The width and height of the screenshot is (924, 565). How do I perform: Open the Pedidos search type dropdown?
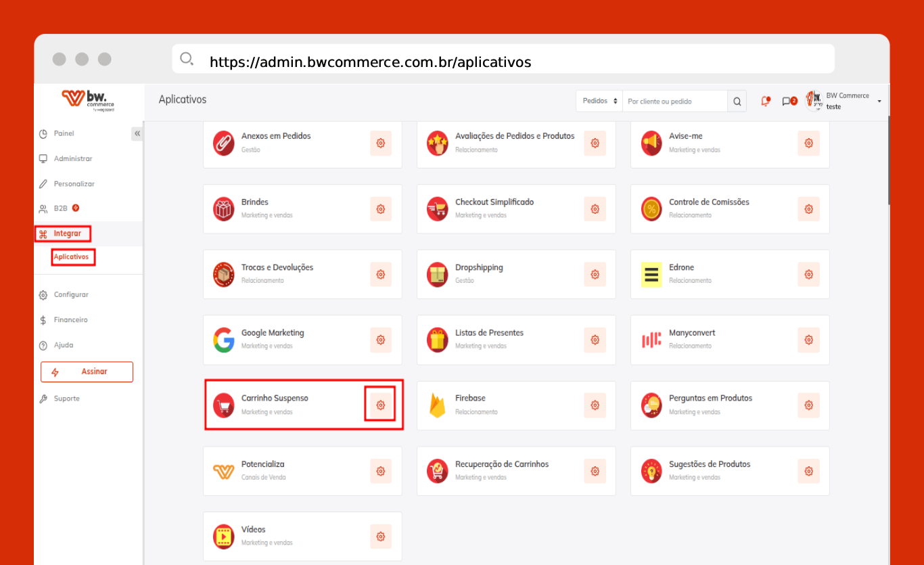(x=599, y=101)
